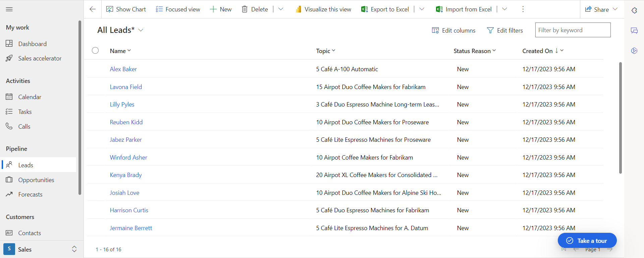Viewport: 644px width, 258px height.
Task: Click the list's vertical scrollbar
Action: pos(620,118)
